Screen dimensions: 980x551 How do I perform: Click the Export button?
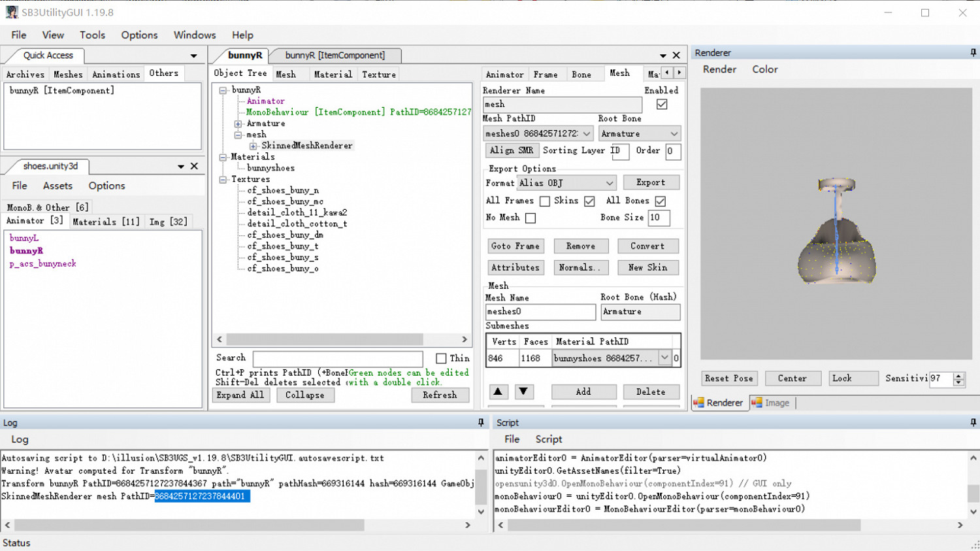coord(651,183)
